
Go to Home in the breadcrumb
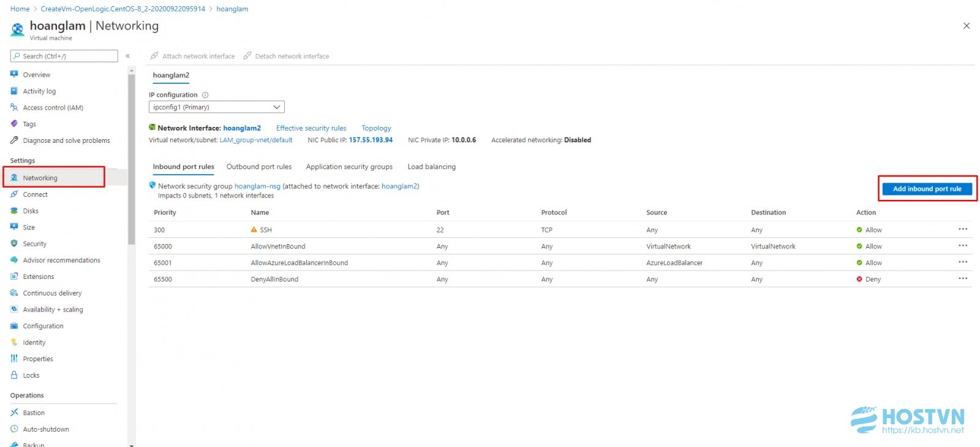click(20, 9)
